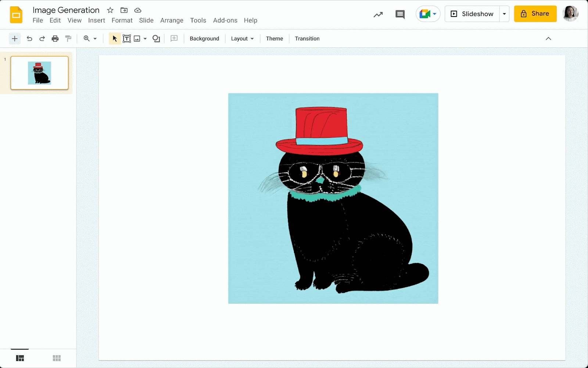Open the Tools menu

pyautogui.click(x=198, y=20)
